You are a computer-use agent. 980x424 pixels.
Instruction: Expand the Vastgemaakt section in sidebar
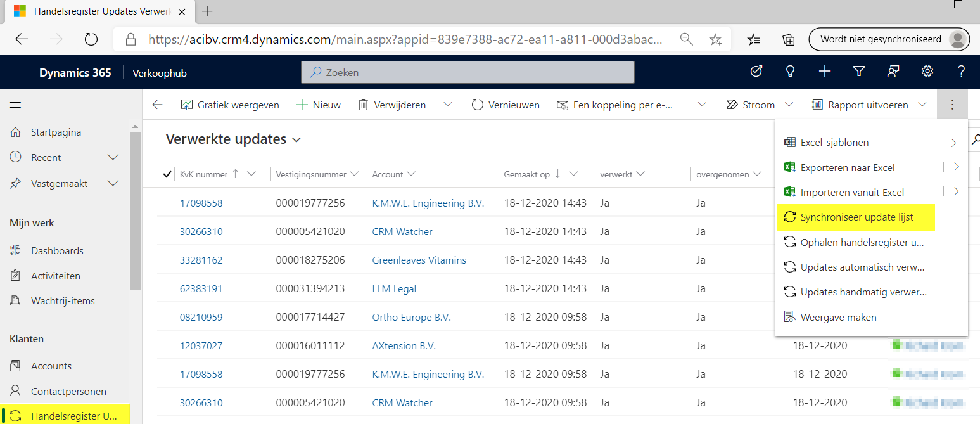113,183
